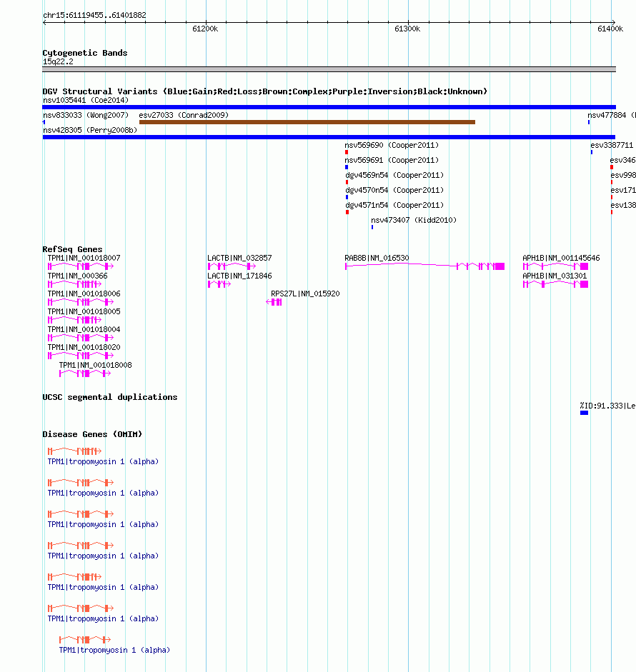Click transcript label TPM1|NM_001018008

pyautogui.click(x=95, y=365)
